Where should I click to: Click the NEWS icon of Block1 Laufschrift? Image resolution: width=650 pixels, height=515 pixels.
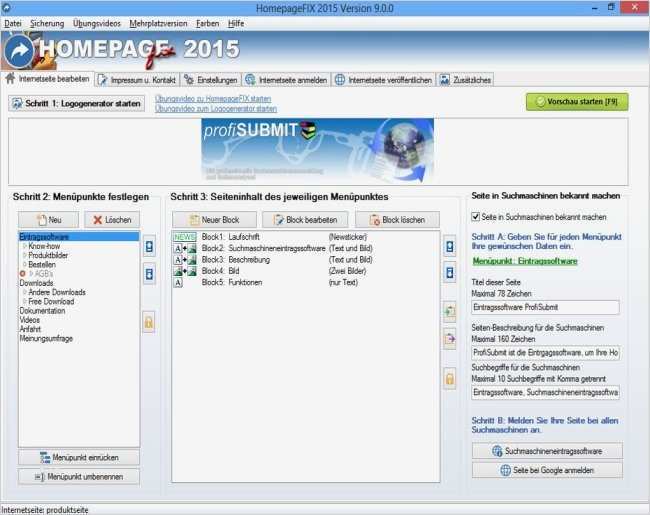pos(184,237)
